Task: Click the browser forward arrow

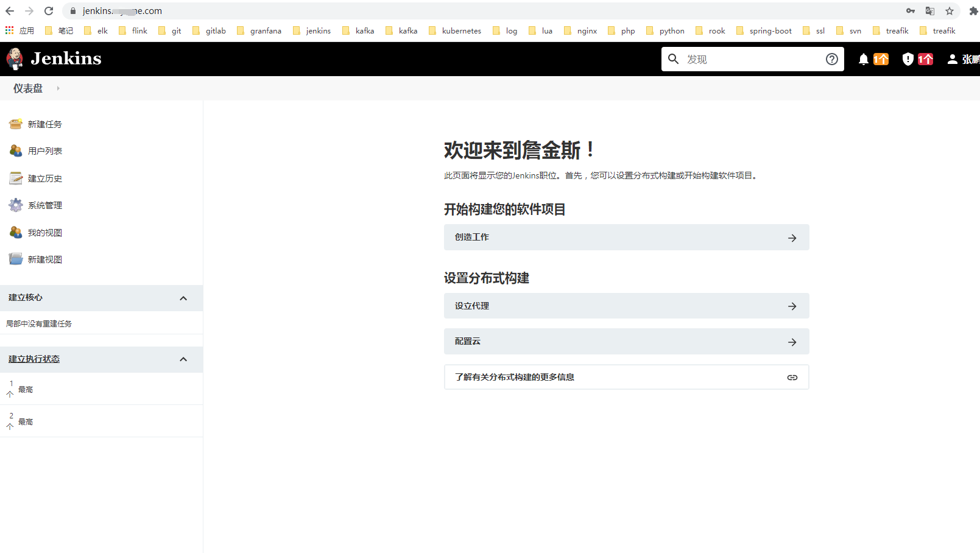Action: [x=29, y=11]
